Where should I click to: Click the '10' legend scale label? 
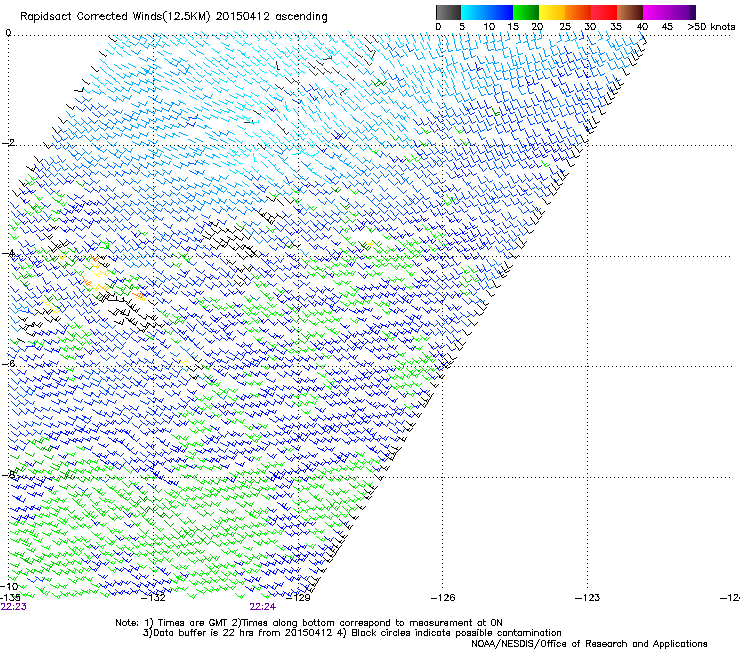489,27
